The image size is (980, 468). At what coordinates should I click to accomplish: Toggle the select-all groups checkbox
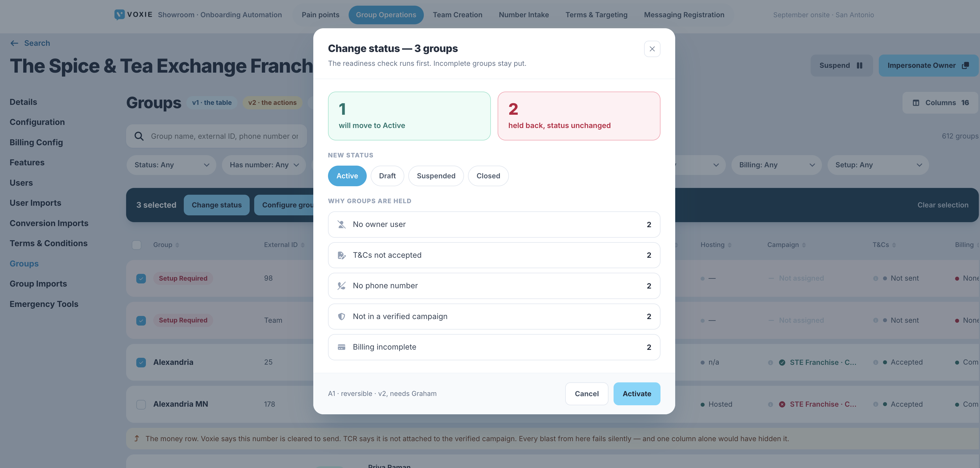pyautogui.click(x=137, y=245)
